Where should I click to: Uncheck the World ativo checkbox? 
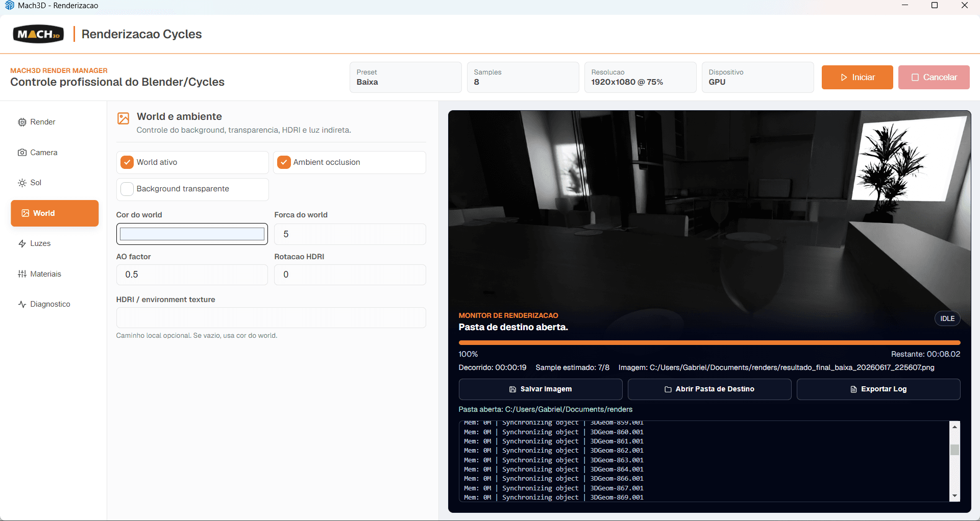click(127, 162)
